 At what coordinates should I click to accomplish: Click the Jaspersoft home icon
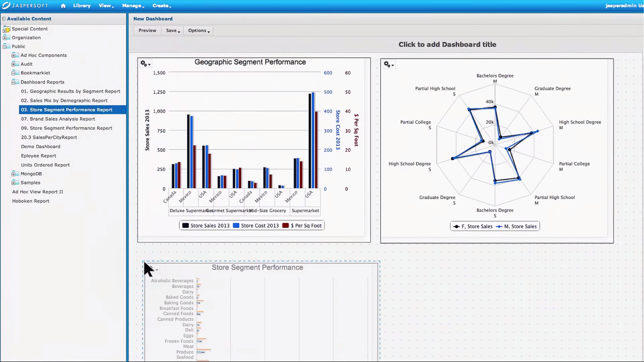click(63, 5)
